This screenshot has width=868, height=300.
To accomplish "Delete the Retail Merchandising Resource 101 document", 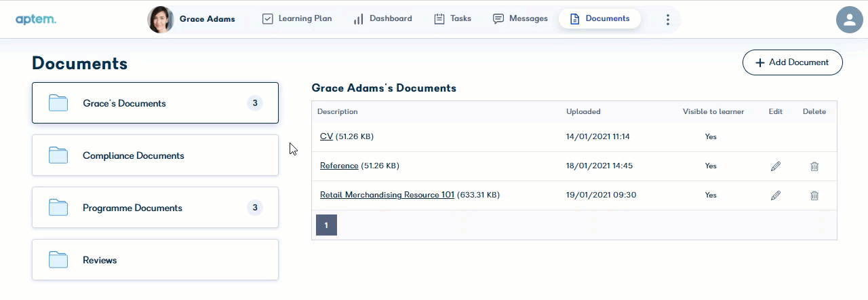I will tap(814, 195).
